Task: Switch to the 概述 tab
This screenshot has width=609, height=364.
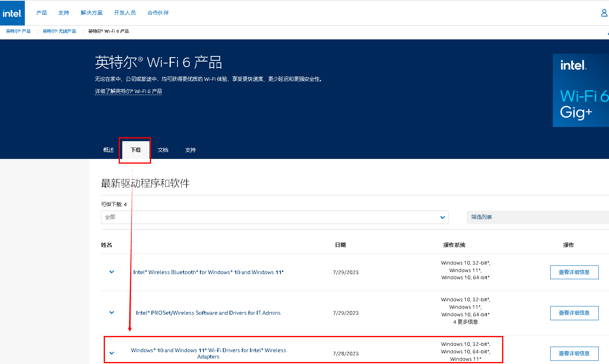Action: (x=108, y=150)
